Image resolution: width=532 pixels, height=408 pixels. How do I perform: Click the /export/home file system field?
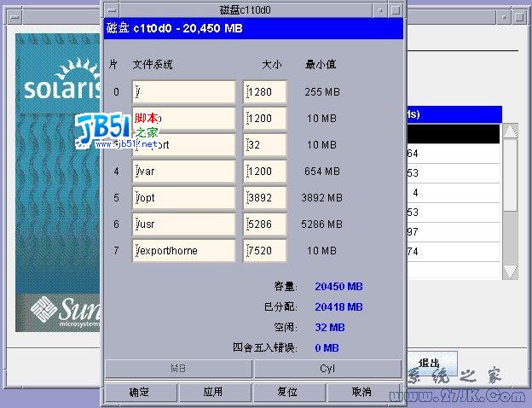183,251
